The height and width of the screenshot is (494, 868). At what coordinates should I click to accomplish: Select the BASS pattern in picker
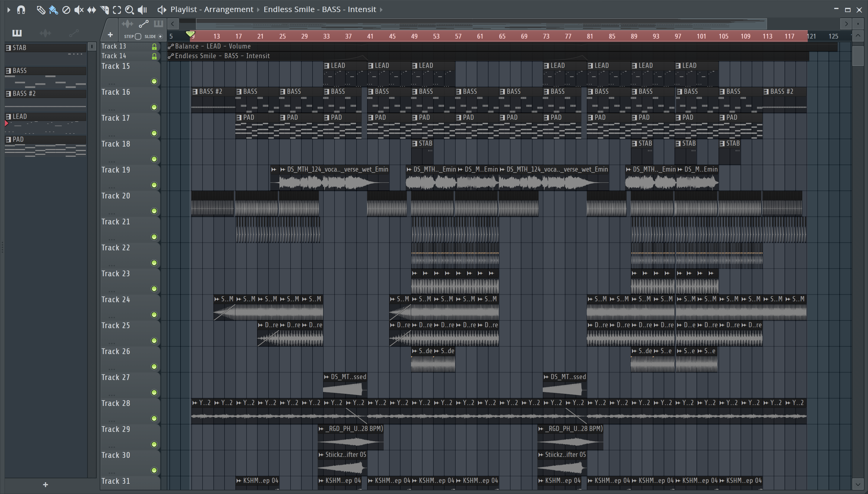(46, 71)
